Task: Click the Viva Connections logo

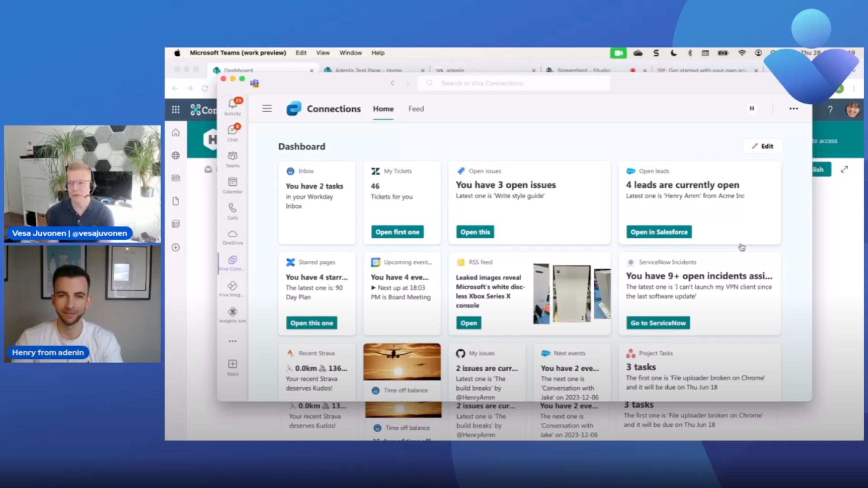Action: point(294,108)
